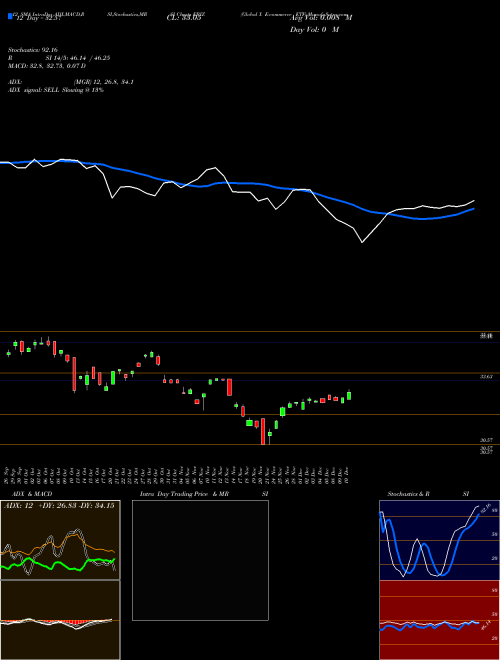Click the final green candlestick on the chart
This screenshot has width=500, height=660.
[x=349, y=396]
